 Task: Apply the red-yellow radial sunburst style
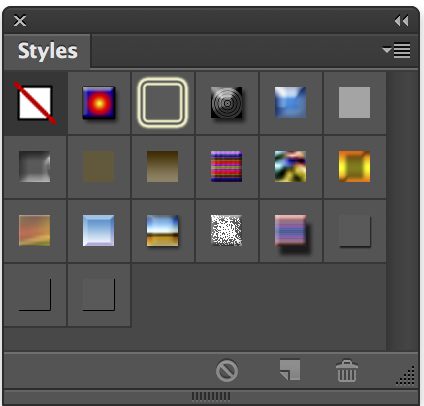pos(99,103)
